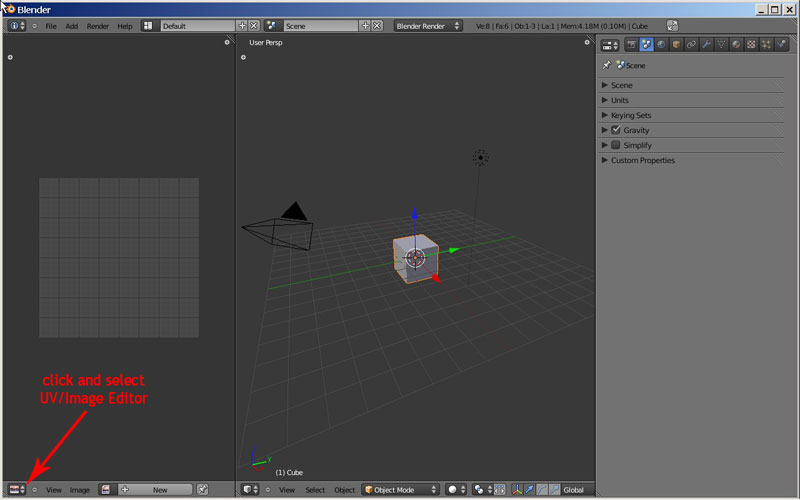The height and width of the screenshot is (500, 800).
Task: Disable the Gravity checkbox
Action: click(616, 130)
